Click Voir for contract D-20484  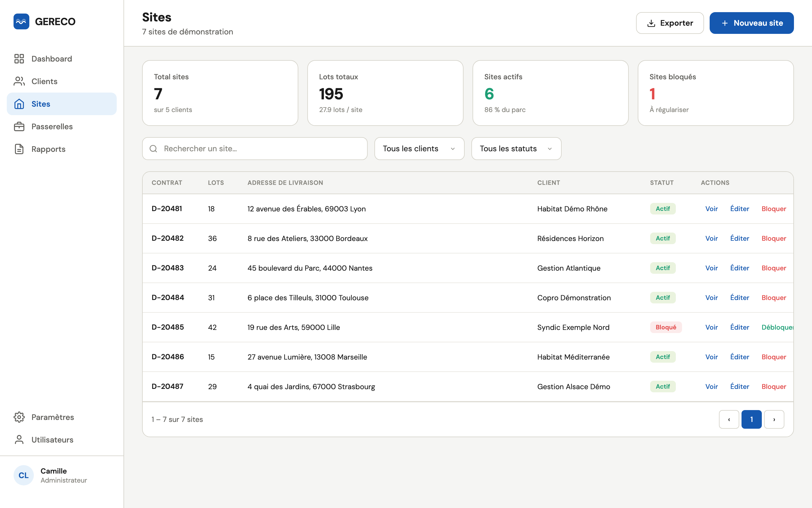(x=711, y=298)
